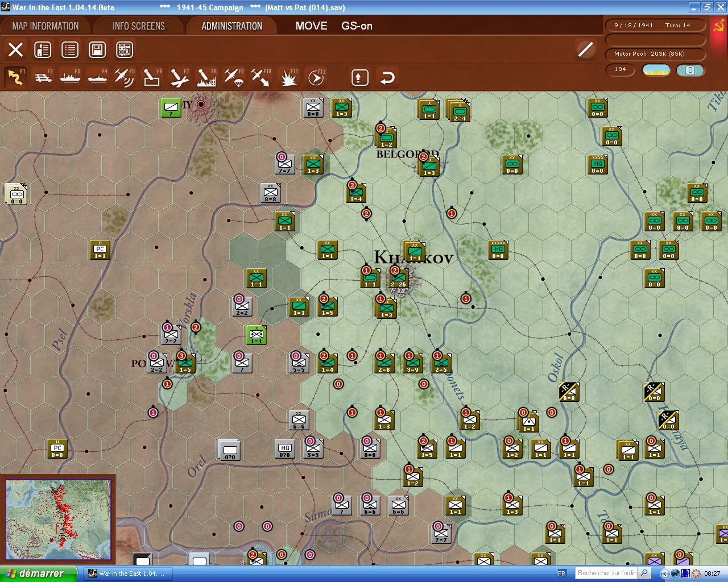Select the F8 bomb city mode
Image resolution: width=728 pixels, height=582 pixels.
[206, 77]
